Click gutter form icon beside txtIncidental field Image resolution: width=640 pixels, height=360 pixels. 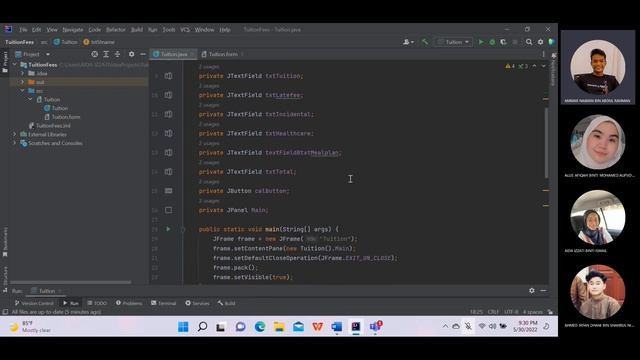[168, 114]
